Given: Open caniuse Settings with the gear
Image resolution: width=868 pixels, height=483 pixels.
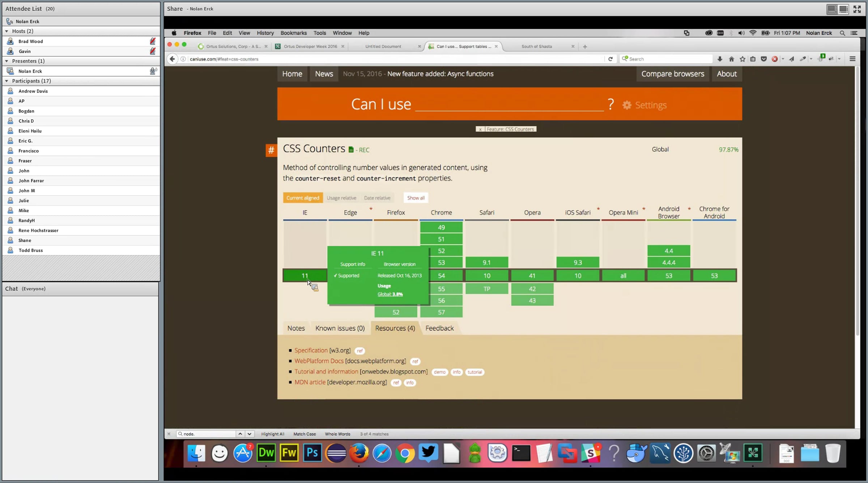Looking at the screenshot, I should [x=644, y=105].
